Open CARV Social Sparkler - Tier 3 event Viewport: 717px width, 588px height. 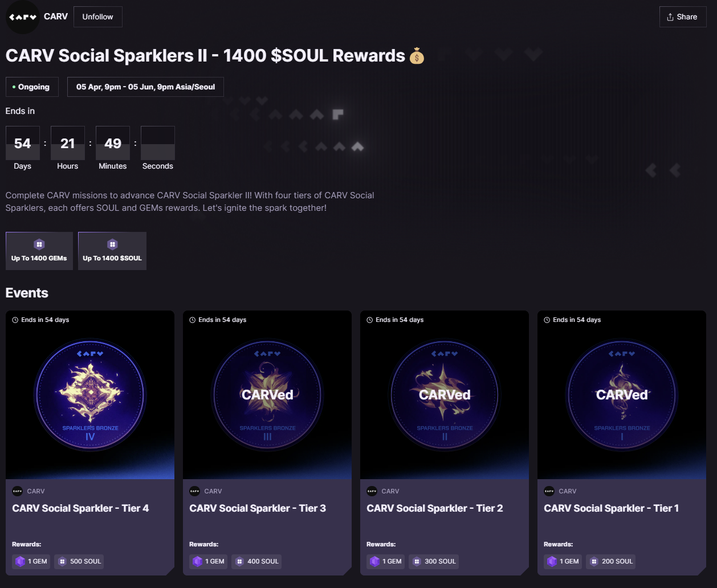(258, 508)
